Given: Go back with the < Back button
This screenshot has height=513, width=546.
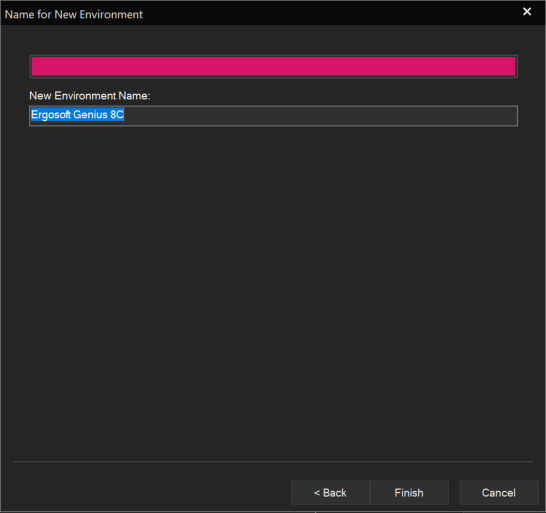Looking at the screenshot, I should [330, 492].
